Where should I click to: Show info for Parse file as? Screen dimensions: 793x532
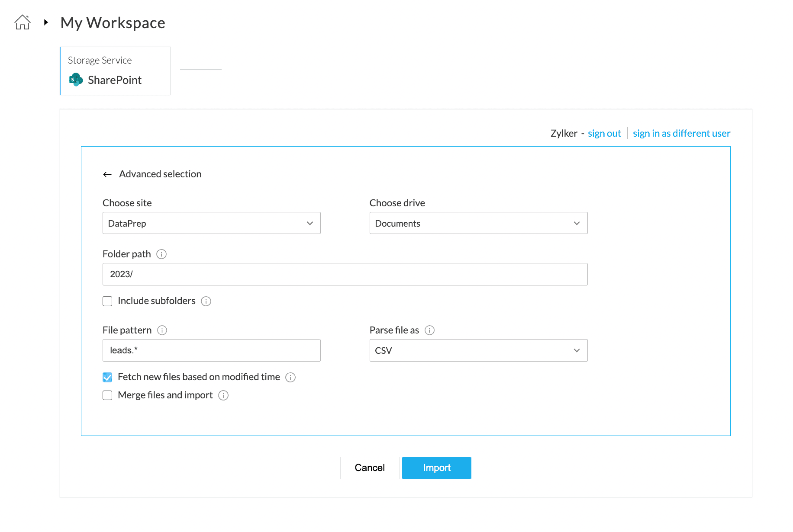(429, 330)
